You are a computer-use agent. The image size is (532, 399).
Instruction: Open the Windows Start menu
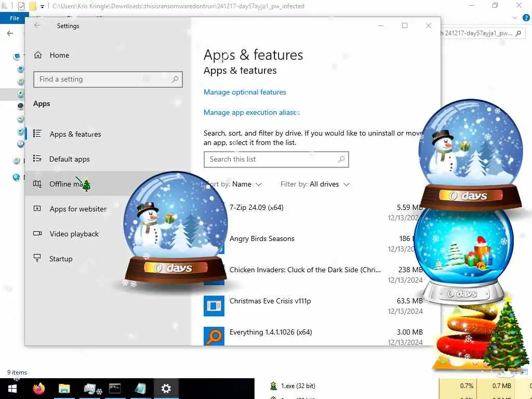12,389
